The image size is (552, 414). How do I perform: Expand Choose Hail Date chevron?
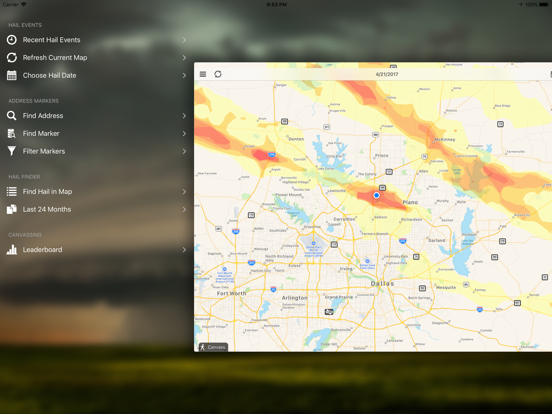click(184, 75)
